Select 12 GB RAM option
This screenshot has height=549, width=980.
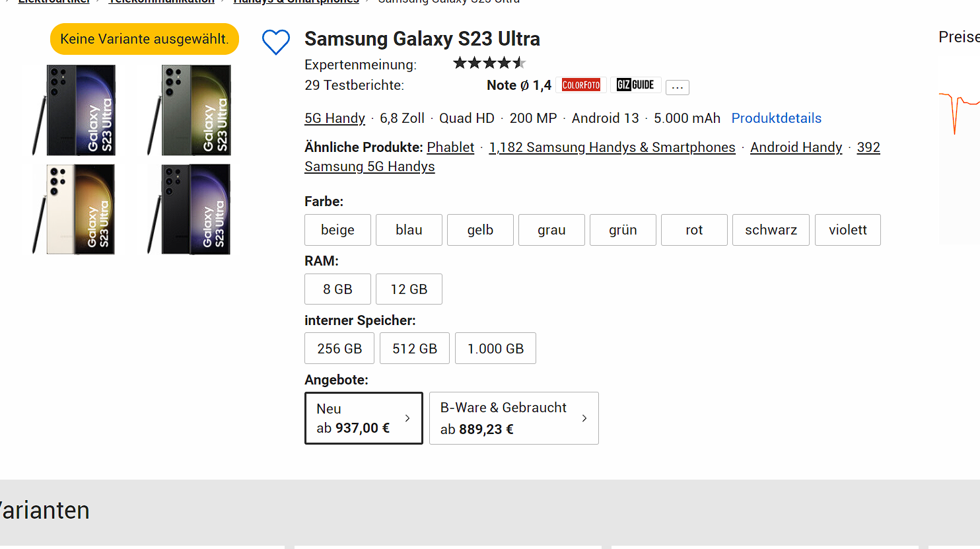point(409,289)
